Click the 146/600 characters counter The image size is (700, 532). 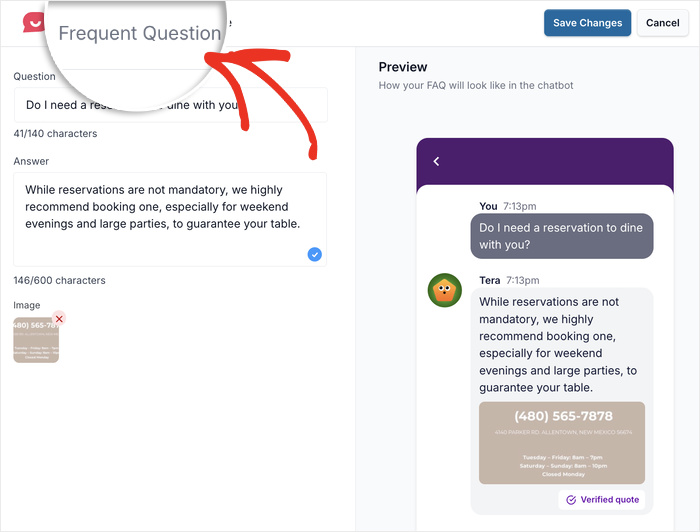pos(59,280)
